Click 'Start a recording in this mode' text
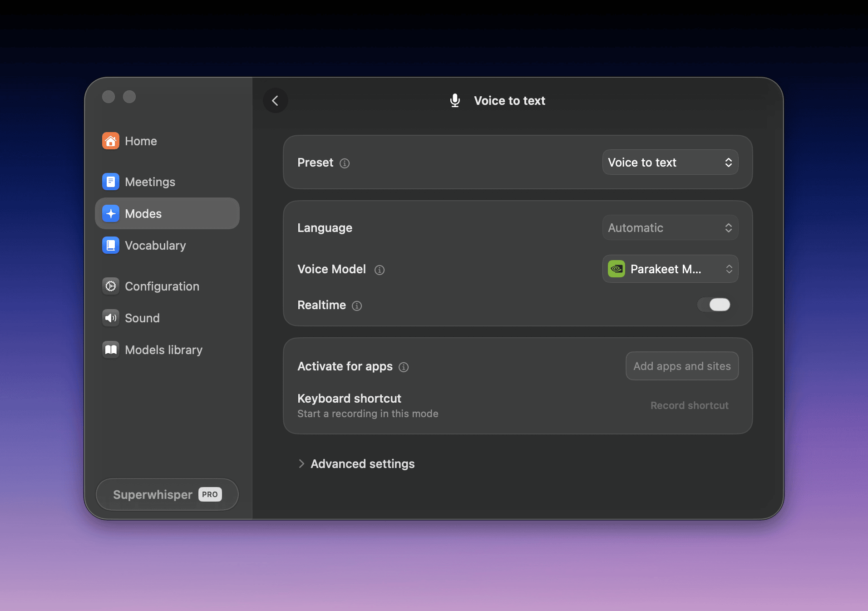This screenshot has width=868, height=611. coord(368,414)
